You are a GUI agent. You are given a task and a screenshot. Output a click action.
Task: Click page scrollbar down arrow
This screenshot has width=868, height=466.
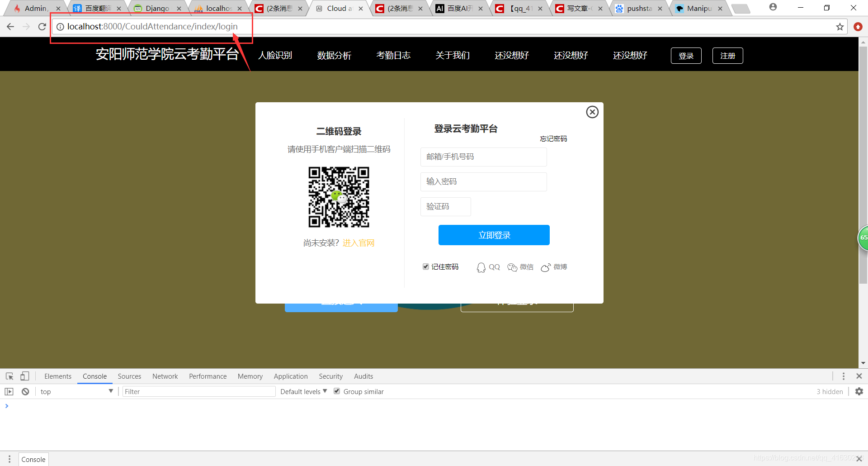863,363
